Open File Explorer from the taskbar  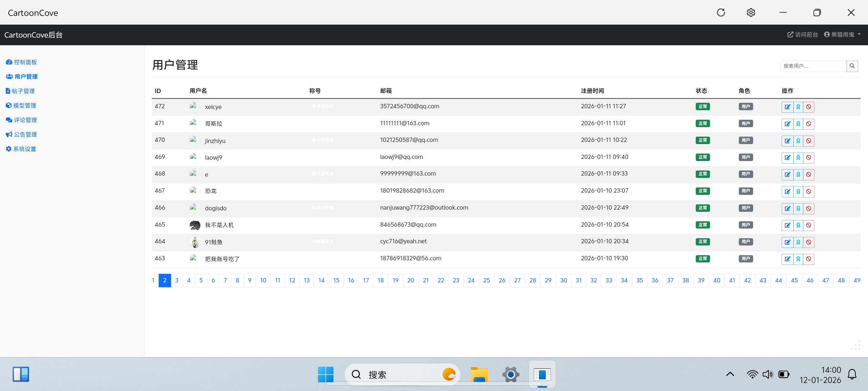point(479,374)
